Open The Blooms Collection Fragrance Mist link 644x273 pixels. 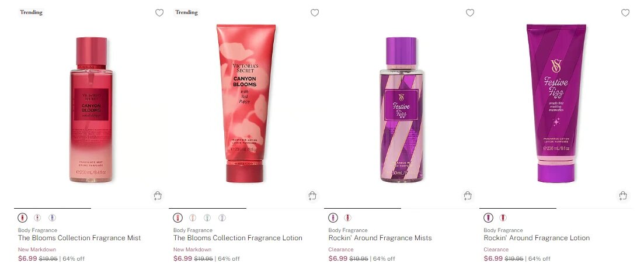click(79, 238)
